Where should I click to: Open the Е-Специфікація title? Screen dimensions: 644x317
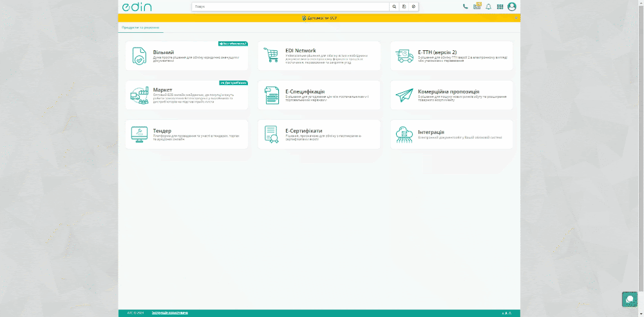tap(305, 91)
